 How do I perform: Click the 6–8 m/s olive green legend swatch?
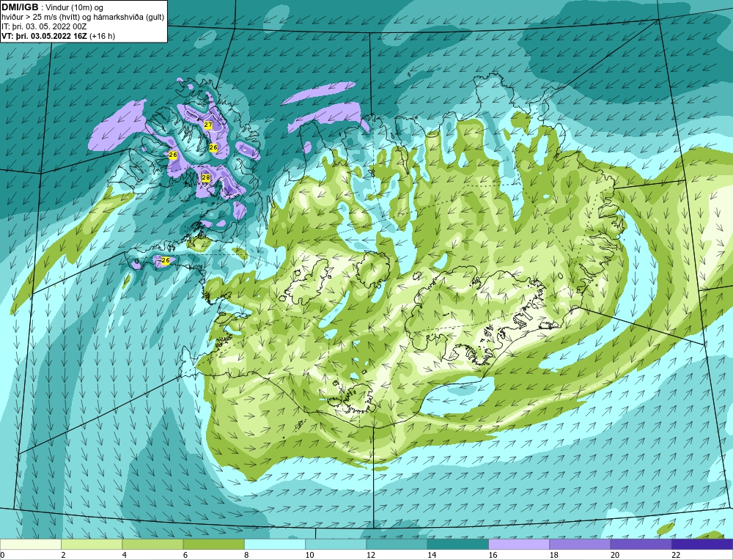click(x=213, y=544)
